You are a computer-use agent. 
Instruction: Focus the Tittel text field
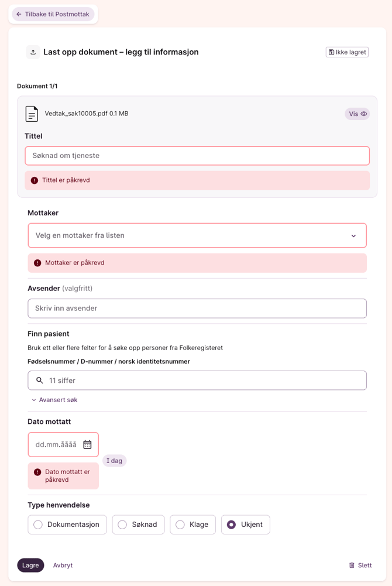tap(197, 156)
